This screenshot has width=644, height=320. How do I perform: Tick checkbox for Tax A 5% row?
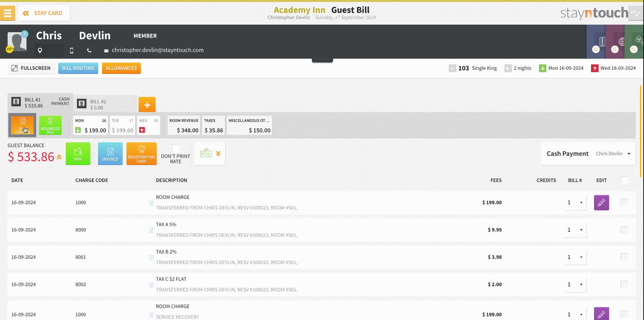tap(624, 230)
